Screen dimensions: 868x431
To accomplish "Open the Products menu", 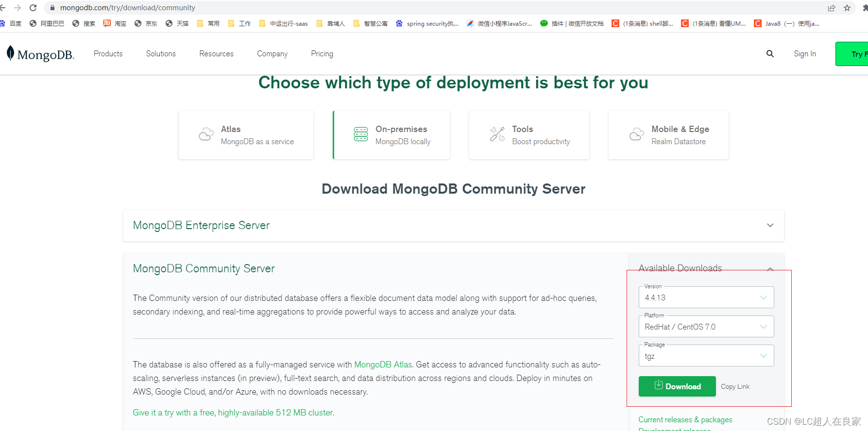I will point(108,54).
